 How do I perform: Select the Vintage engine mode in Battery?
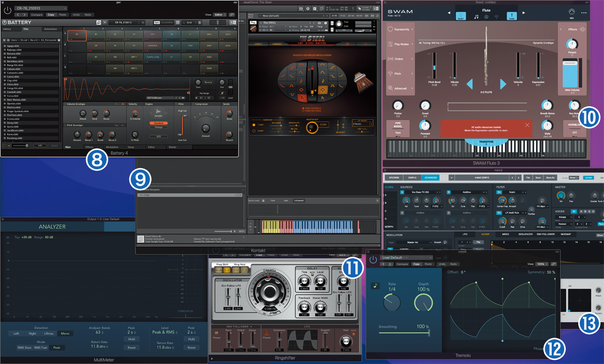click(159, 127)
